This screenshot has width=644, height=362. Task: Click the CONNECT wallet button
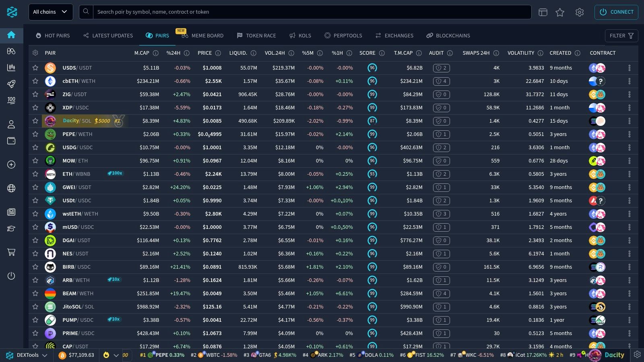pyautogui.click(x=616, y=12)
